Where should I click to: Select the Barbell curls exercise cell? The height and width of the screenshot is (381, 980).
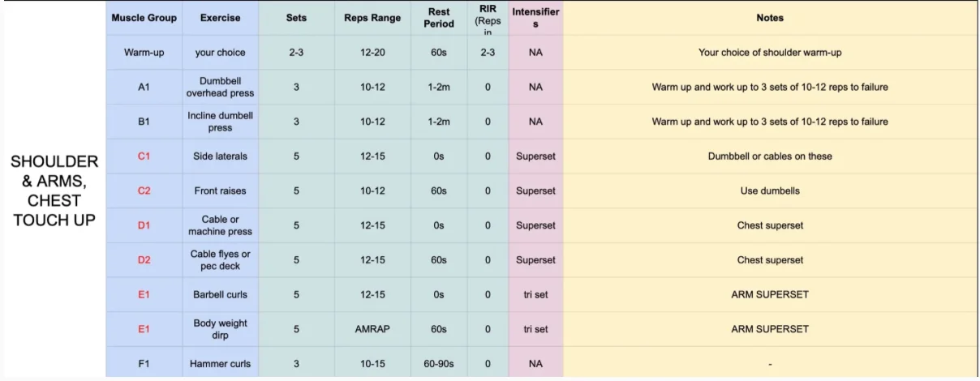click(220, 294)
